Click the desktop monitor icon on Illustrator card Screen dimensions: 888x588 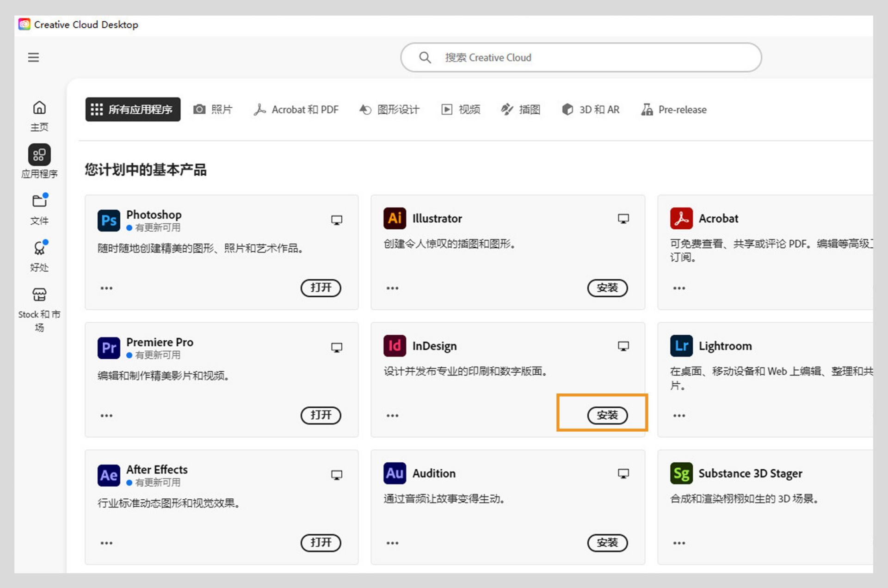coord(623,219)
